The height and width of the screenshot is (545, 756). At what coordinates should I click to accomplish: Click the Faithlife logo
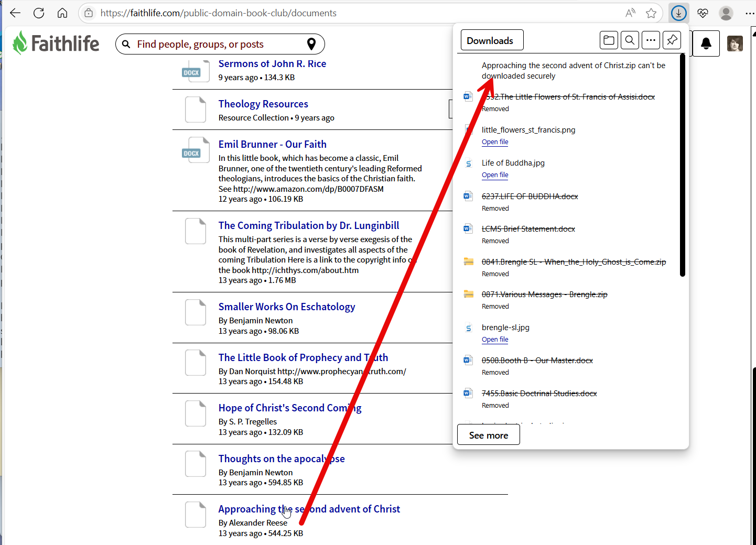(x=56, y=43)
